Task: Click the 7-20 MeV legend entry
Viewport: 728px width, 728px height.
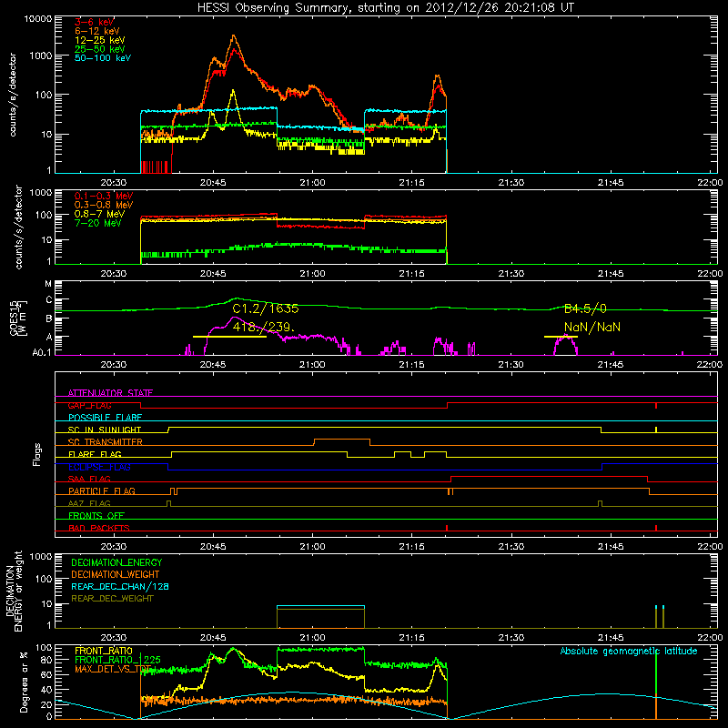Action: coord(98,223)
